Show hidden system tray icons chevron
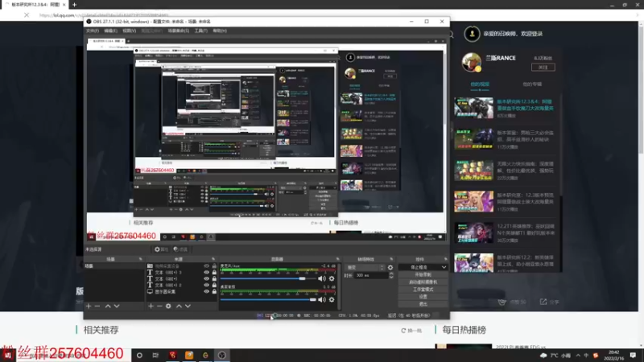 tap(578, 356)
